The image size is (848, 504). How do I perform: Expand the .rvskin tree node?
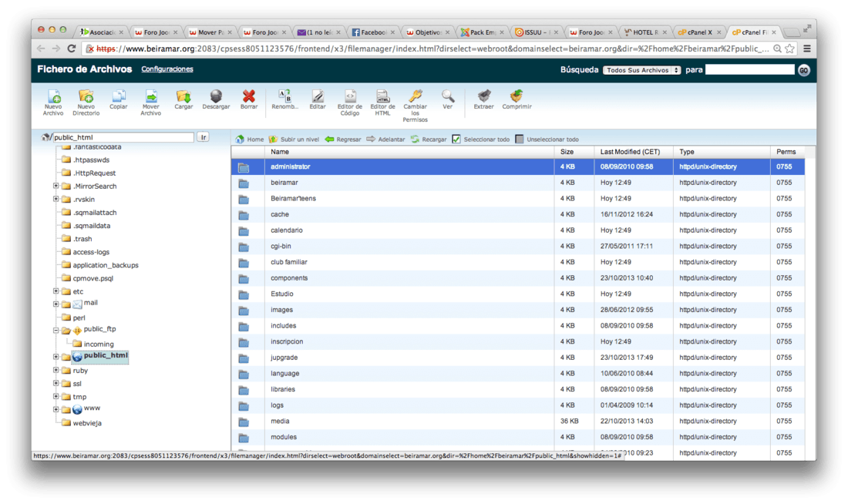coord(56,199)
